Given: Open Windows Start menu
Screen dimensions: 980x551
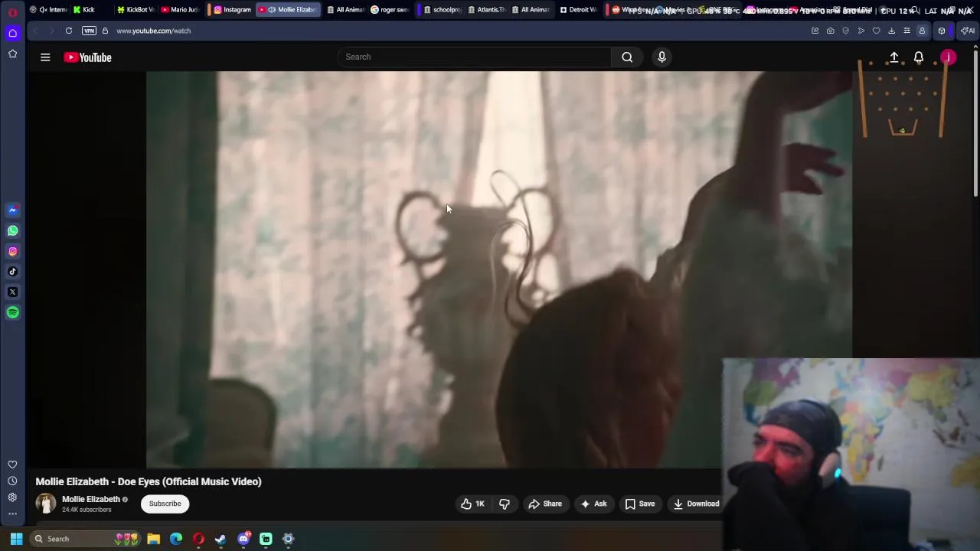Looking at the screenshot, I should 16,539.
